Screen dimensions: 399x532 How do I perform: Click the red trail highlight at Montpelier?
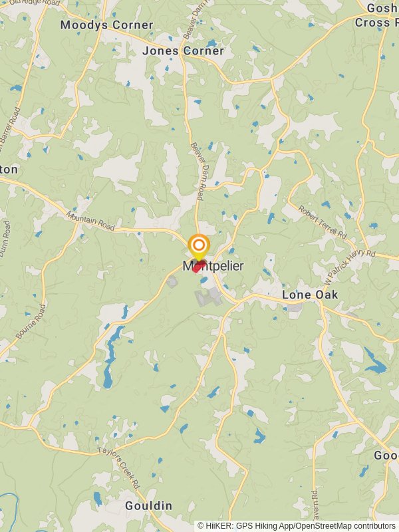(x=199, y=267)
